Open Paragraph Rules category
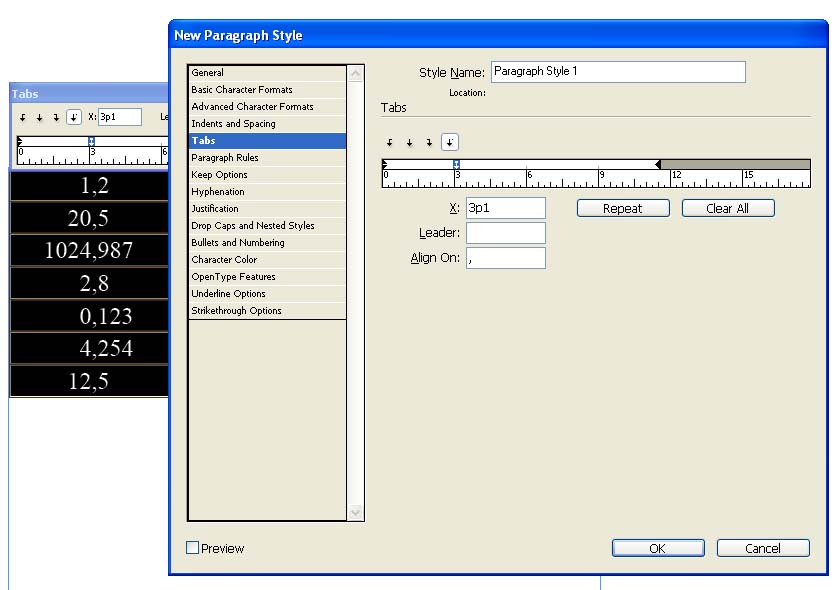The width and height of the screenshot is (835, 590). coord(267,158)
